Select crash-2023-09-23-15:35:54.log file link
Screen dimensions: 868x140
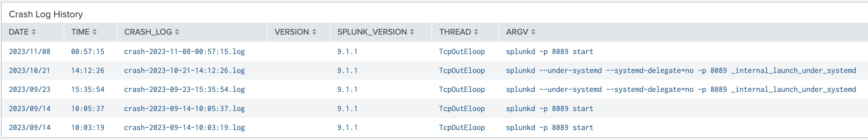click(x=184, y=89)
